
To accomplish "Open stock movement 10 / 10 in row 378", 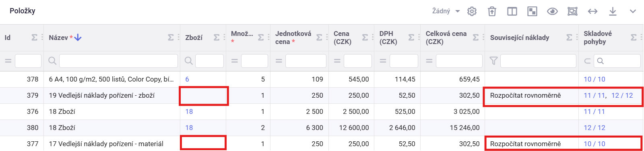I will 594,79.
